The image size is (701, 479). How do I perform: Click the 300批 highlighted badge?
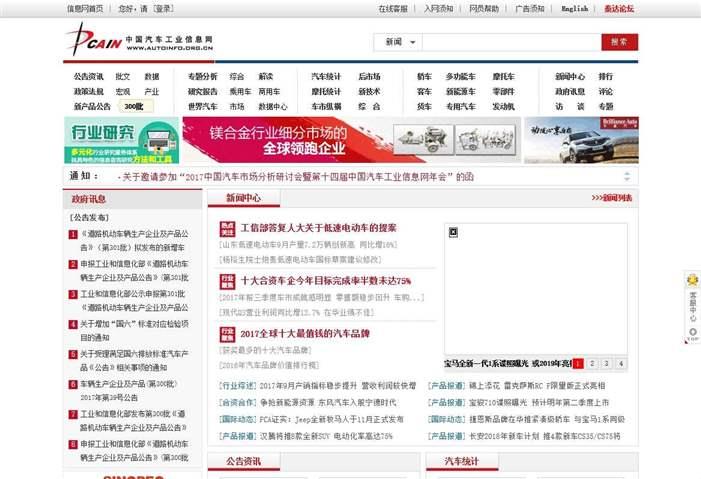tap(133, 106)
